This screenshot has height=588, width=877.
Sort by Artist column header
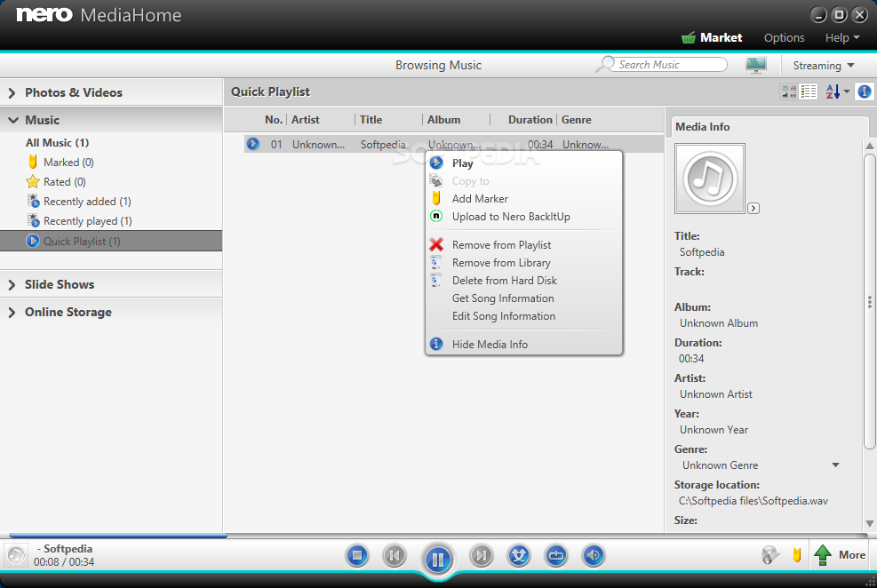pos(306,120)
